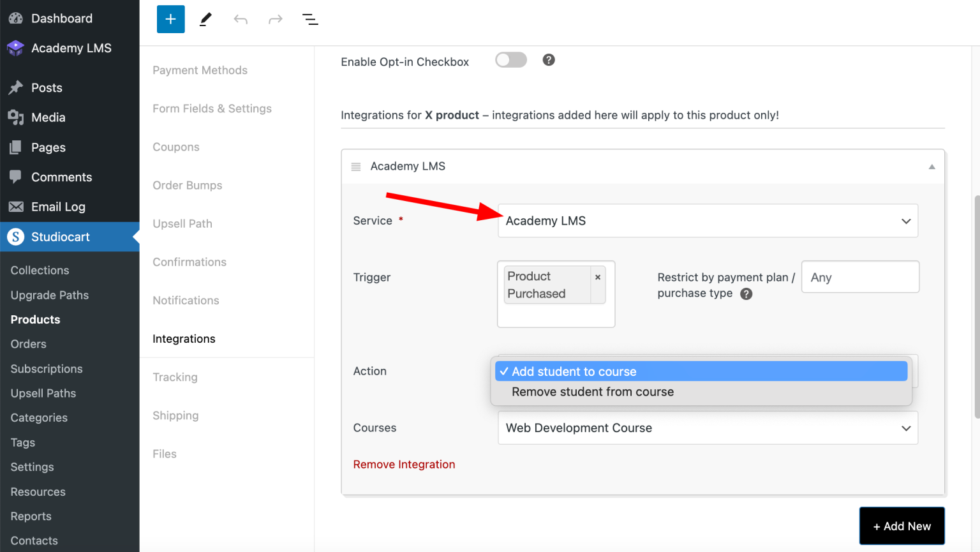The image size is (980, 552).
Task: Grab the drag handle beside Academy LMS integration
Action: point(356,167)
